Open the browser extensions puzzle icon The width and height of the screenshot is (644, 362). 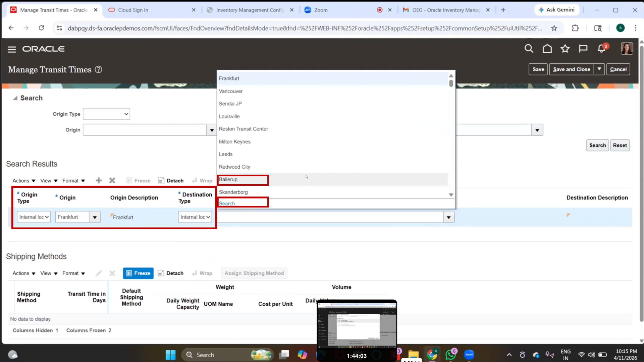(575, 28)
